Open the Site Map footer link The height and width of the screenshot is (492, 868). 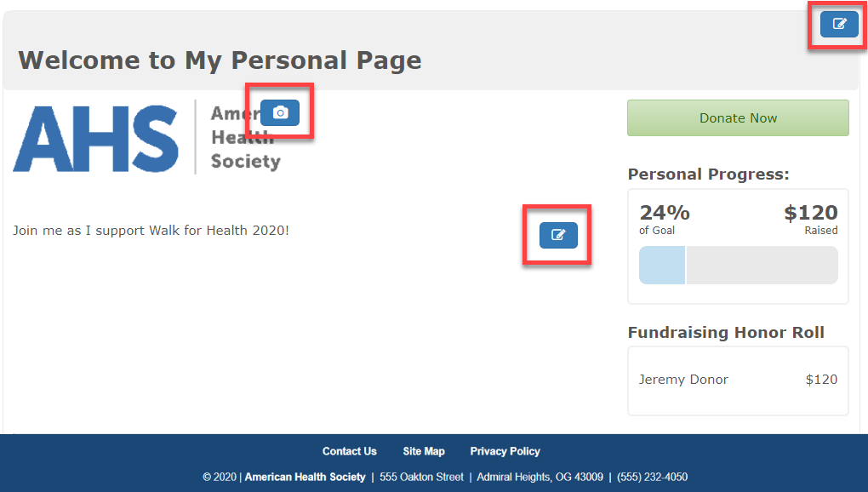click(424, 451)
